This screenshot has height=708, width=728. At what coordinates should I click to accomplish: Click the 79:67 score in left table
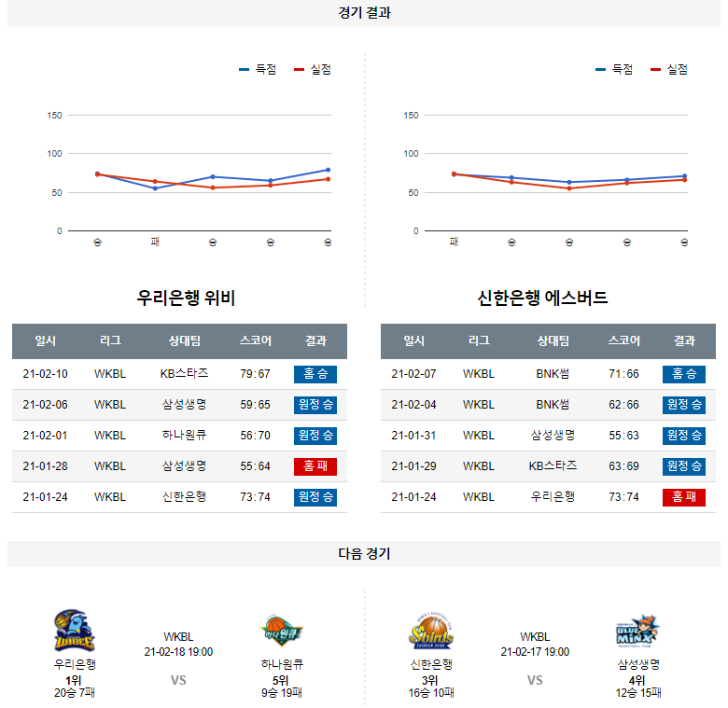(255, 374)
